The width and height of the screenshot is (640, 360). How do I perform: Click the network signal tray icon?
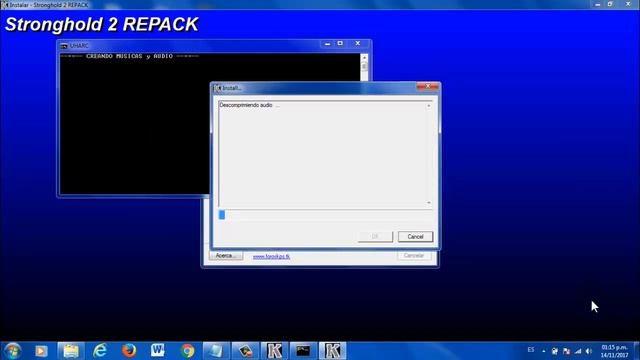[x=578, y=351]
